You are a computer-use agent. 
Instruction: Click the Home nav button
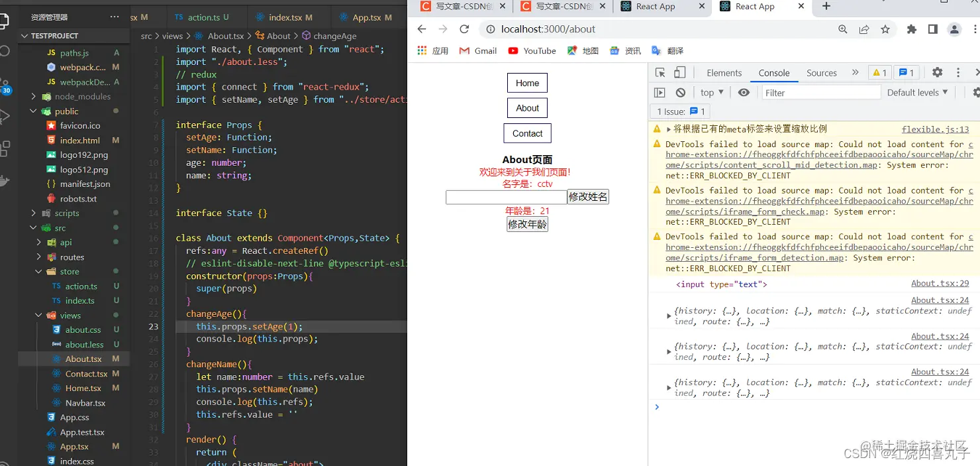(527, 83)
